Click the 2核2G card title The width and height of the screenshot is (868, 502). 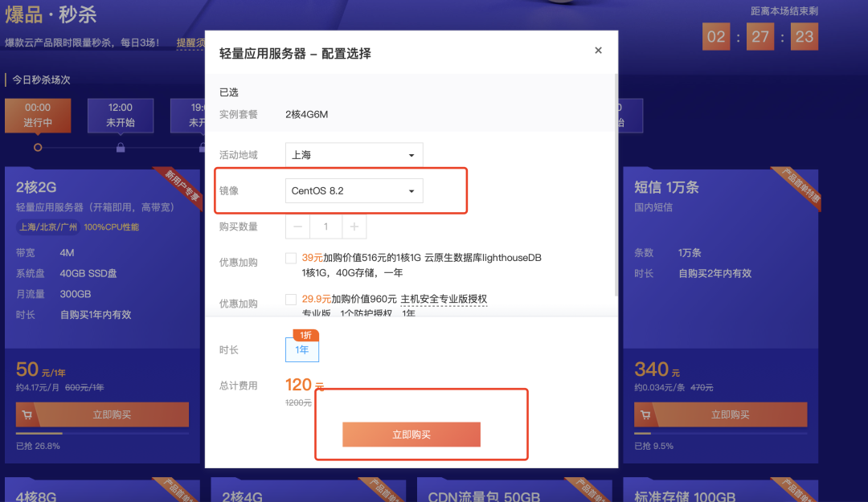[36, 187]
